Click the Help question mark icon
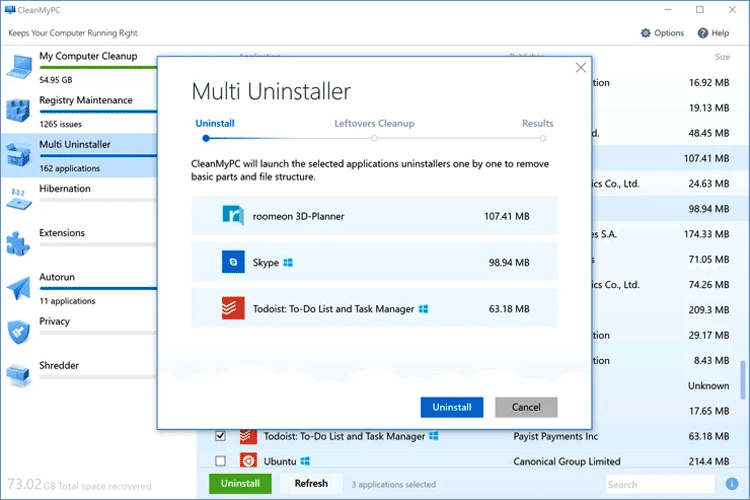The width and height of the screenshot is (750, 500). (x=703, y=33)
